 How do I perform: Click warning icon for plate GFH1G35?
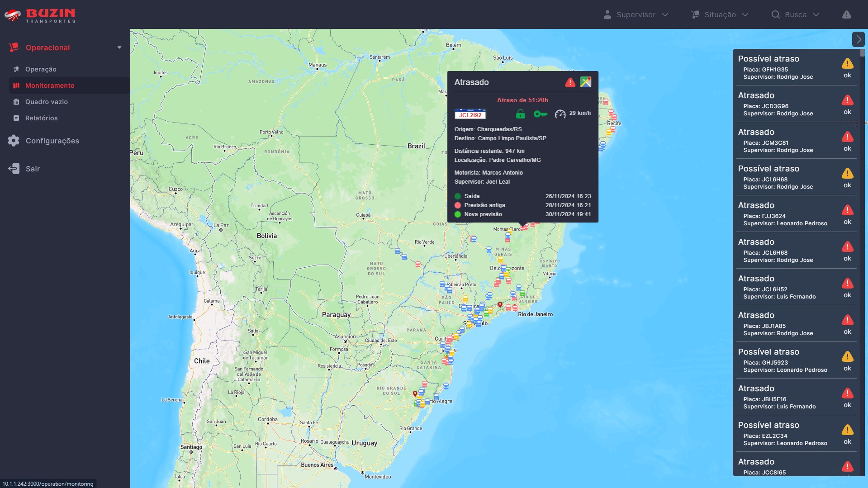pyautogui.click(x=848, y=64)
